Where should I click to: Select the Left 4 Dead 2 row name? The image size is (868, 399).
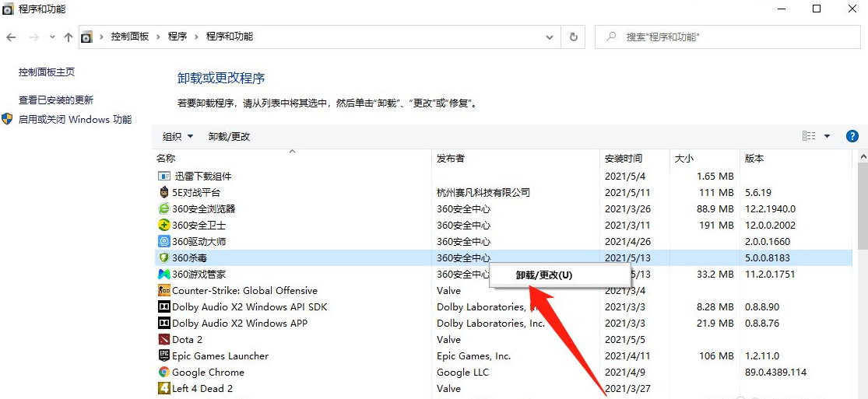(x=202, y=388)
